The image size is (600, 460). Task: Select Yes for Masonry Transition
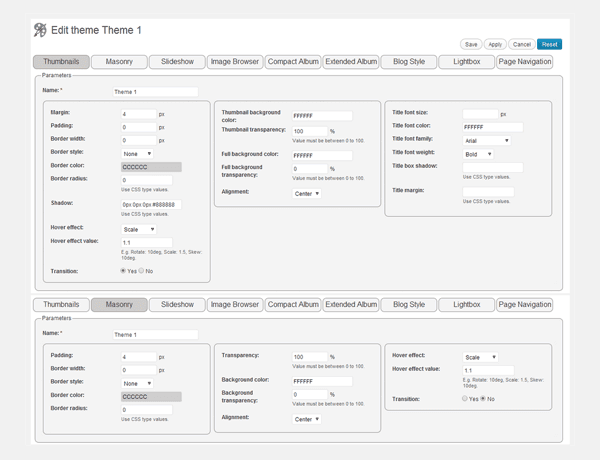point(465,398)
